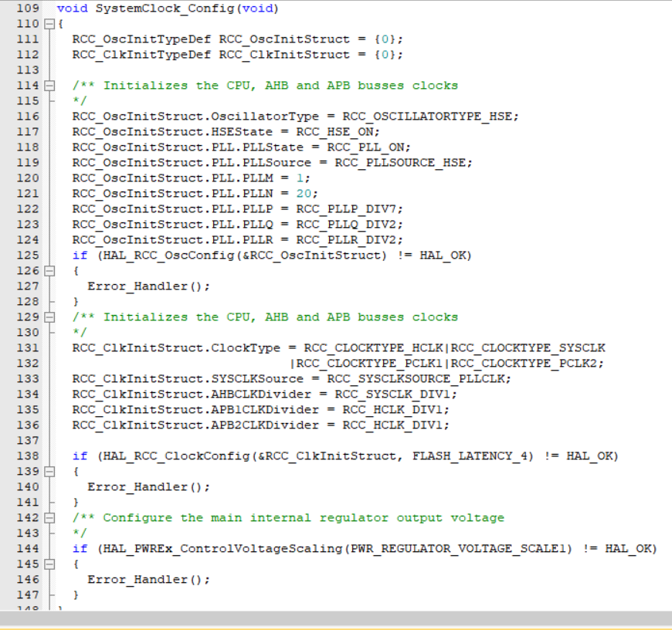Click RCC_PLLSOURCE_HSE value
Image resolution: width=672 pixels, height=630 pixels.
coord(400,163)
